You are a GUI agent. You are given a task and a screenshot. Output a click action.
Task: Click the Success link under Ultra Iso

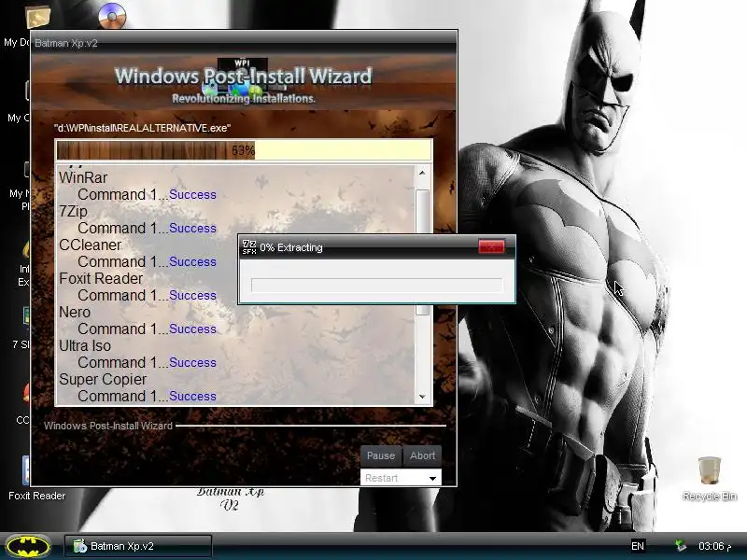pyautogui.click(x=192, y=362)
